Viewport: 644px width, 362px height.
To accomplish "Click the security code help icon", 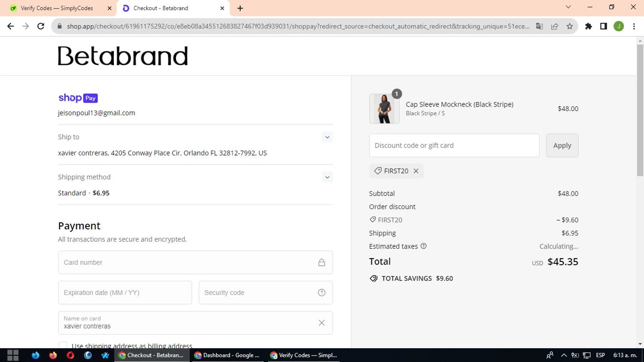I will coord(322,293).
